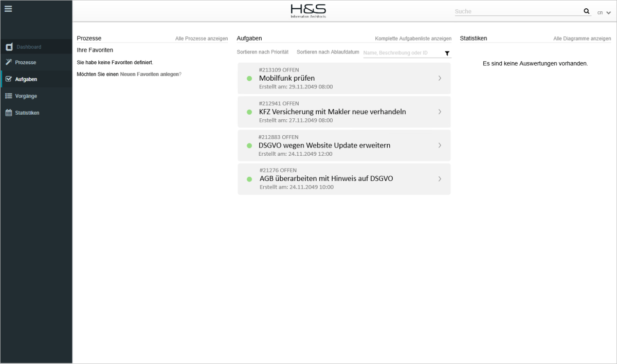Click the Aufgaben checkbox icon in sidebar

click(9, 79)
